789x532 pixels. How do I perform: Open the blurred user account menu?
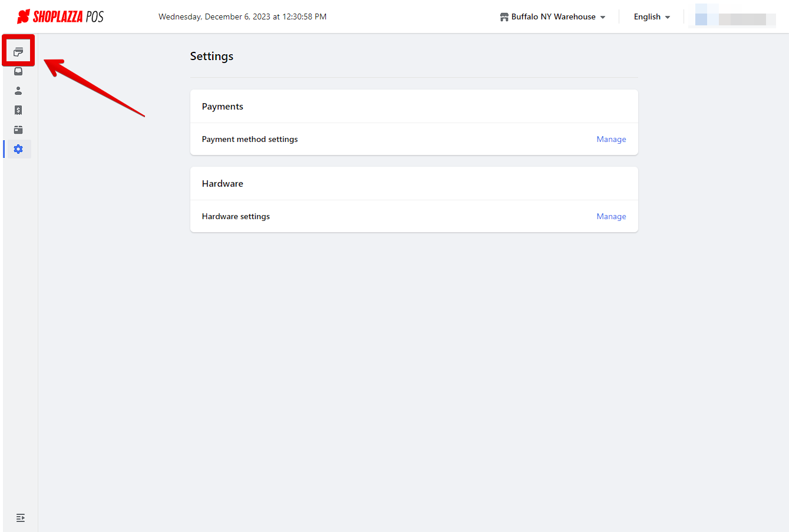[x=732, y=17]
